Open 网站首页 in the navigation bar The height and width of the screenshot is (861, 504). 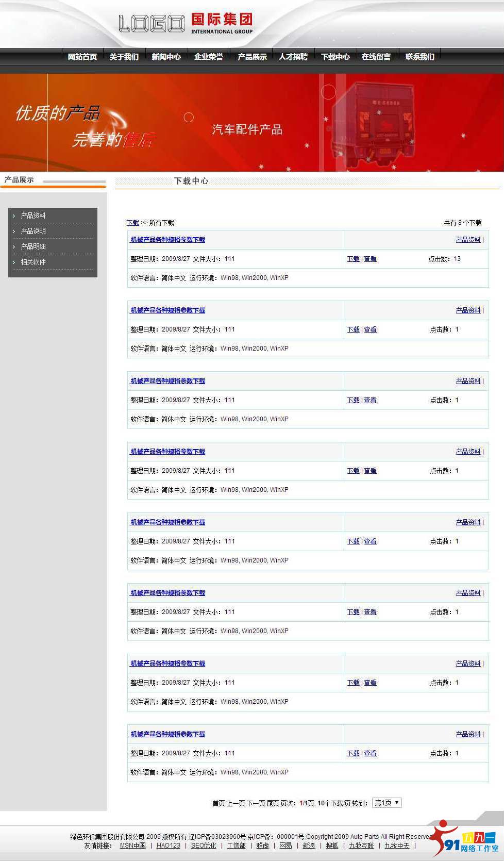(82, 57)
